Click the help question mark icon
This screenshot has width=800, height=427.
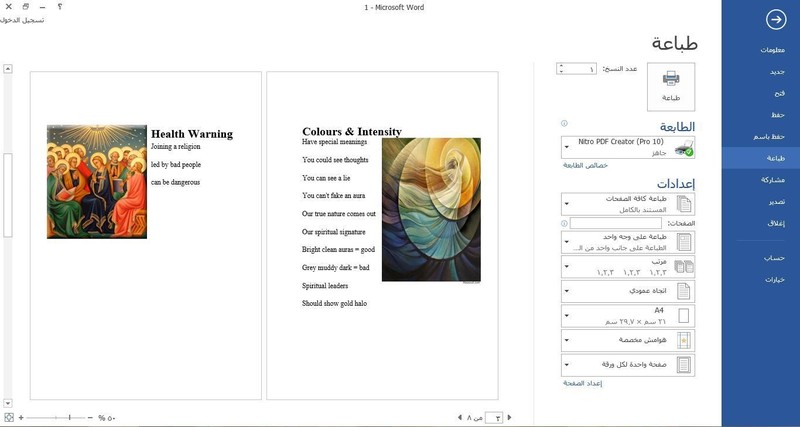[x=60, y=7]
